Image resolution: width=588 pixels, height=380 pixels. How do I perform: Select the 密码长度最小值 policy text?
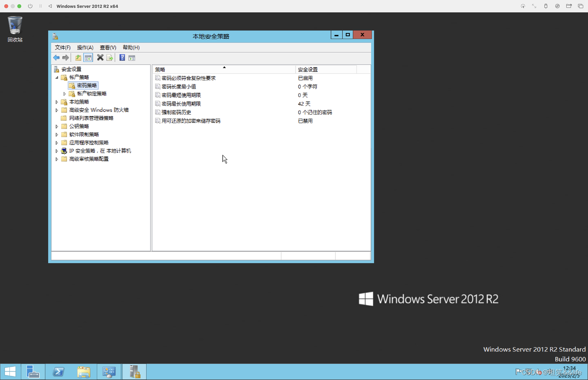click(x=179, y=87)
